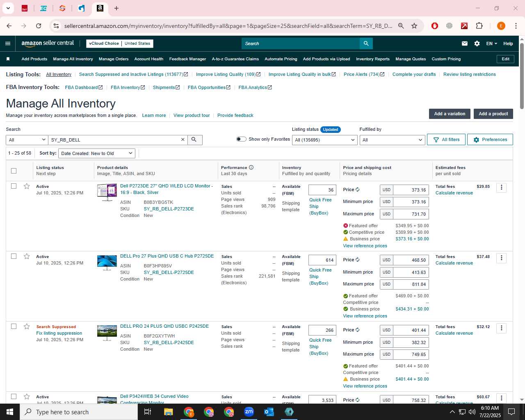Viewport: 525px width, 420px height.
Task: Bookmark this page with star icon
Action: click(414, 26)
